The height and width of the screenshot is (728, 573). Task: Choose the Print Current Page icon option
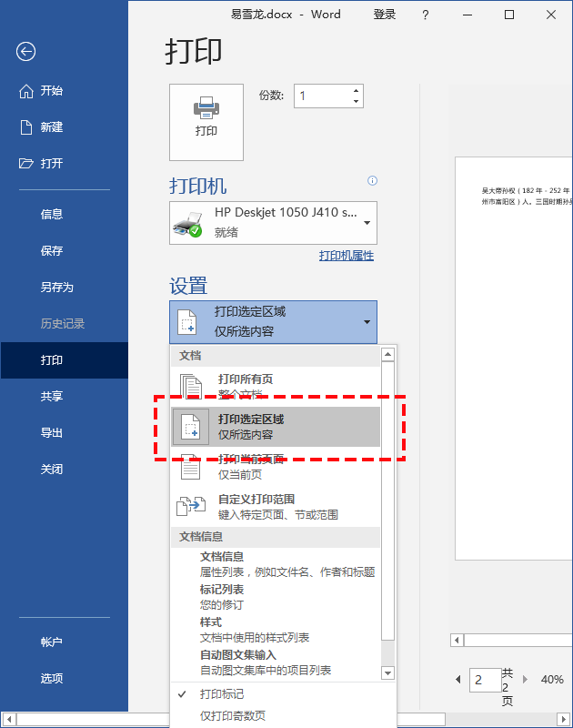[191, 467]
